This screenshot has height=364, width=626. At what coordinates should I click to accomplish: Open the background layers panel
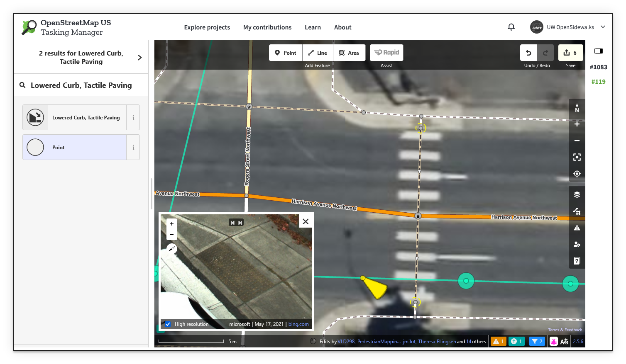577,194
